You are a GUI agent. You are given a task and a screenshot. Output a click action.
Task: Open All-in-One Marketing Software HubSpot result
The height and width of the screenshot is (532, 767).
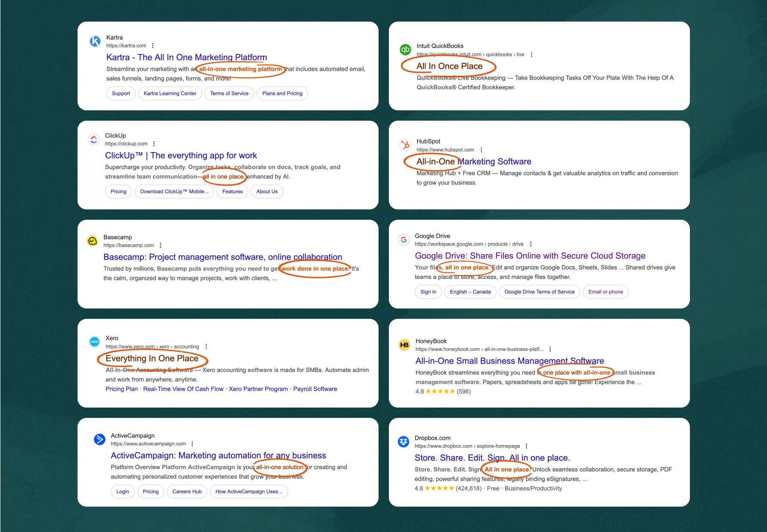click(x=474, y=162)
